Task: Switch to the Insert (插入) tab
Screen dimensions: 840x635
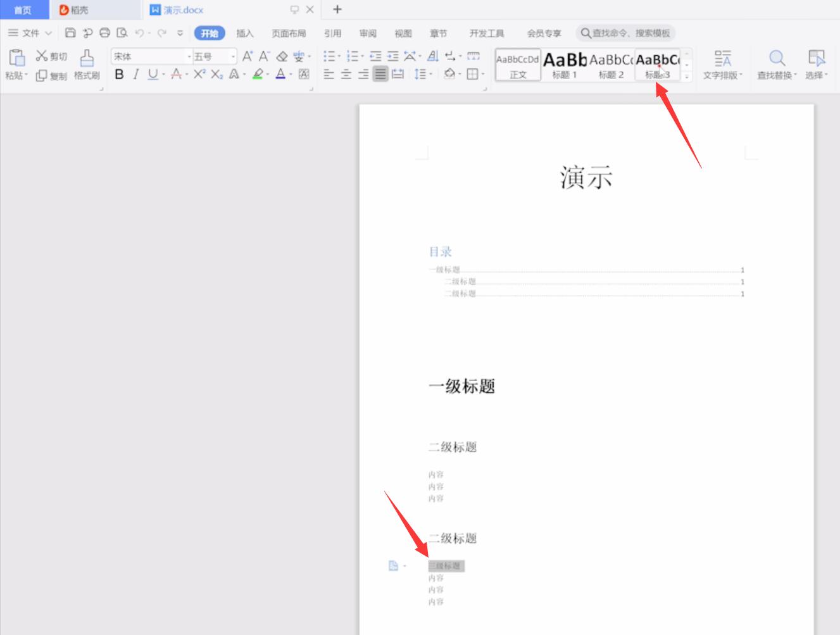Action: click(245, 33)
